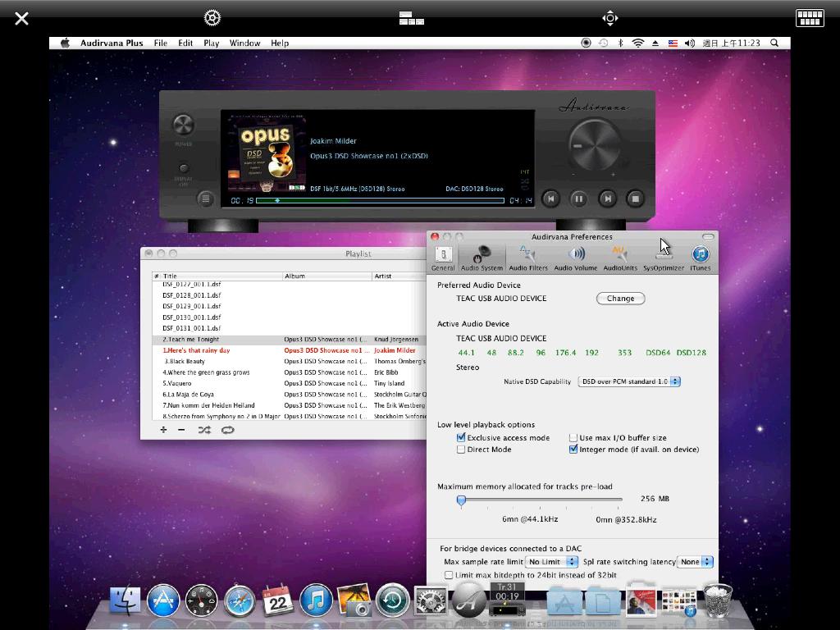This screenshot has height=630, width=840.
Task: Select track "2.Teach me Tonight"
Action: click(x=290, y=339)
